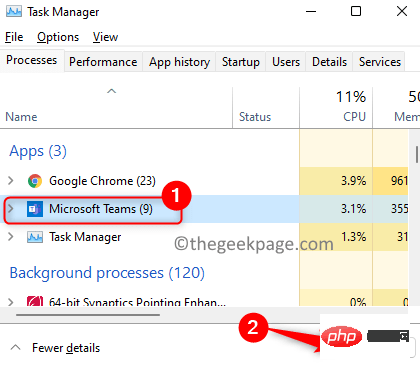420x369 pixels.
Task: Sort by the Status column header
Action: pyautogui.click(x=266, y=107)
